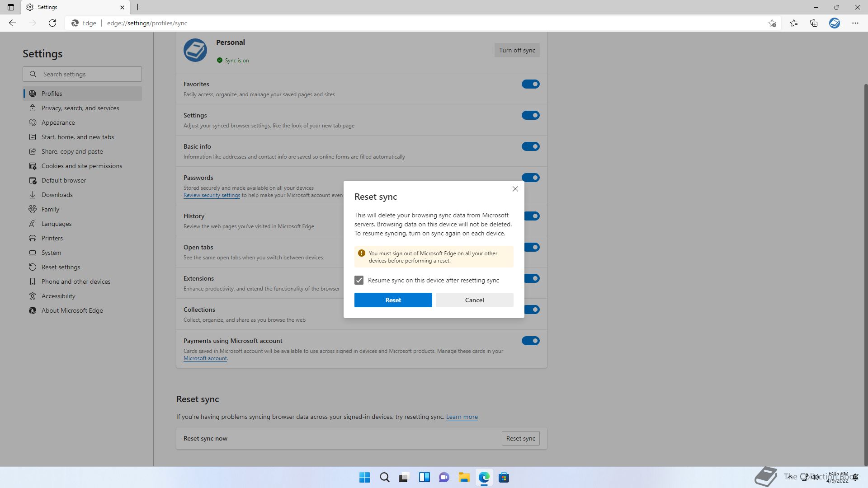868x488 pixels.
Task: Open Widgets from the taskbar
Action: click(x=424, y=478)
